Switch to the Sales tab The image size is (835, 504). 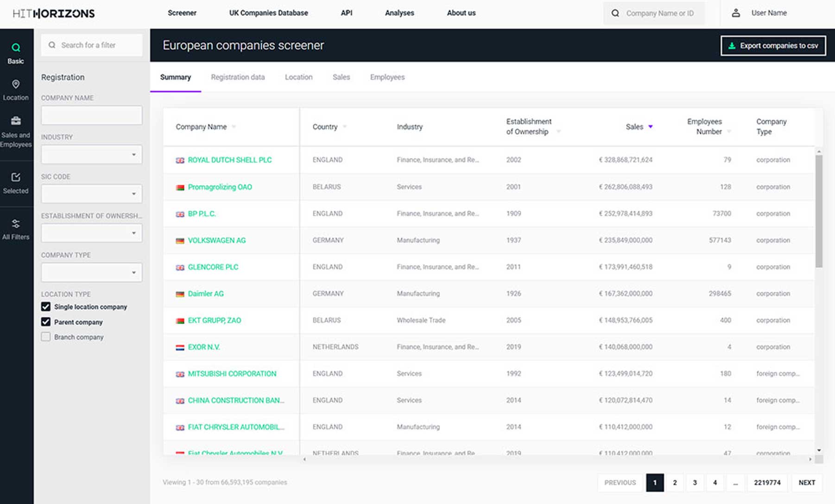(341, 77)
